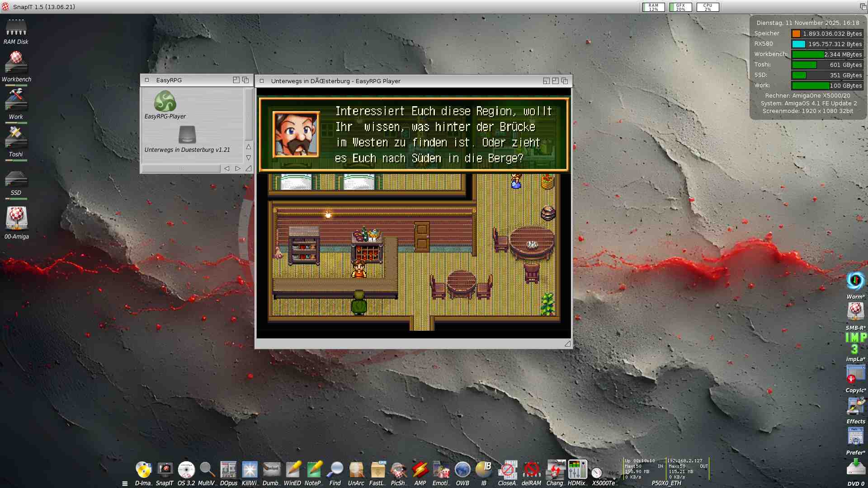
Task: Launch UnArc from the dock
Action: click(356, 470)
